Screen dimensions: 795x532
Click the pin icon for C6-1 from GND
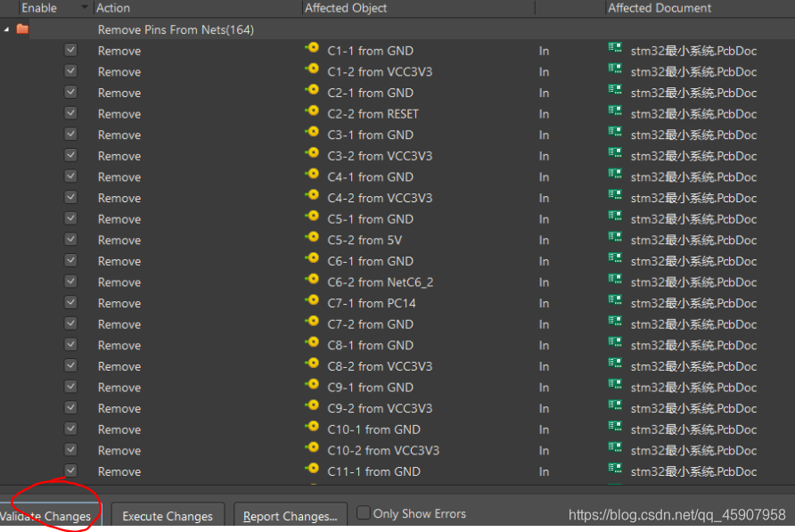pyautogui.click(x=312, y=258)
